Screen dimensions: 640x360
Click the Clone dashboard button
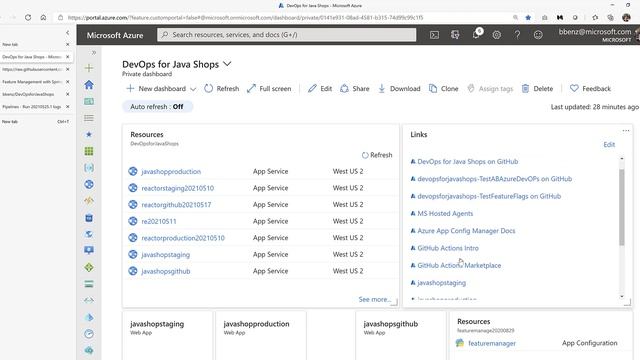(x=444, y=89)
